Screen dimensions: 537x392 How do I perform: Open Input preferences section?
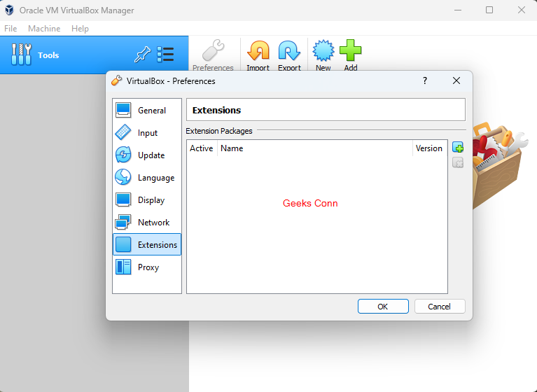click(x=147, y=133)
